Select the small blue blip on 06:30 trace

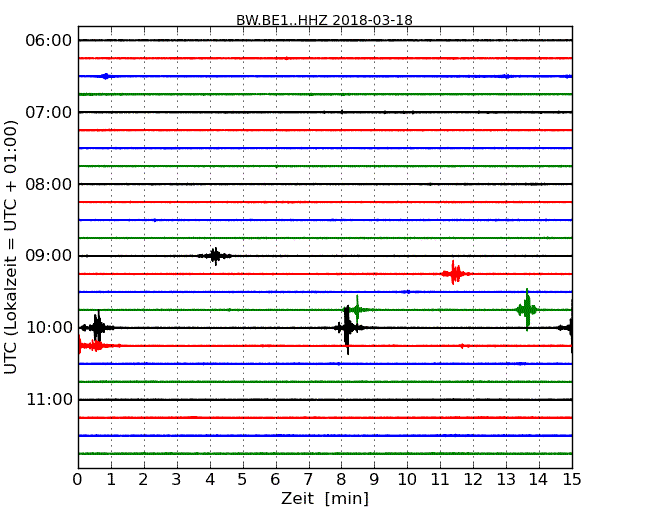[x=106, y=76]
